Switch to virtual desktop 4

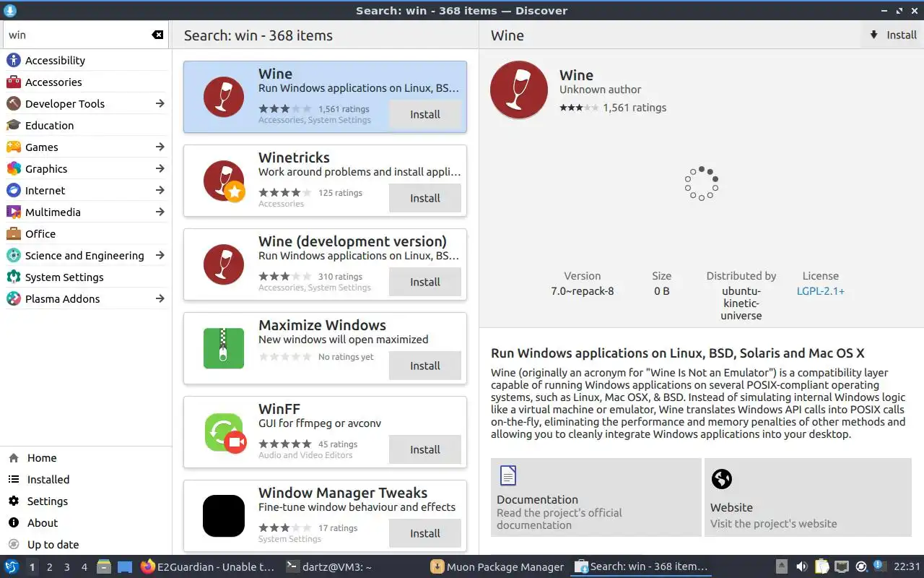[84, 567]
